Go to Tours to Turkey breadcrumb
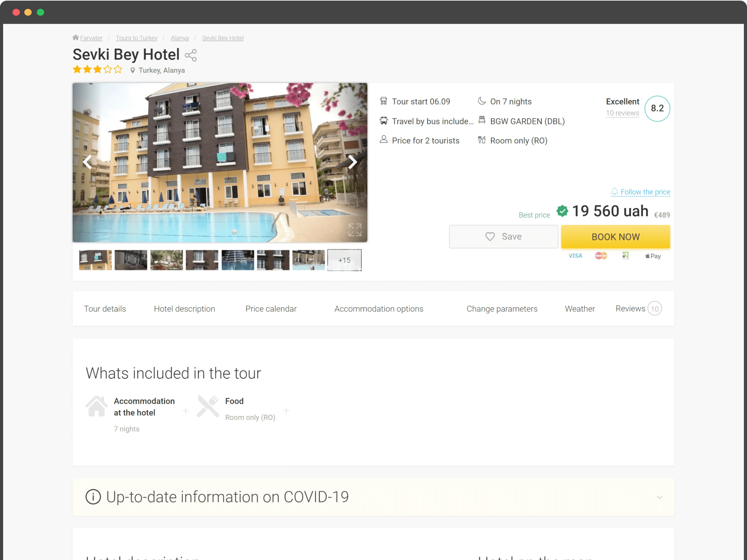The image size is (747, 560). point(137,38)
